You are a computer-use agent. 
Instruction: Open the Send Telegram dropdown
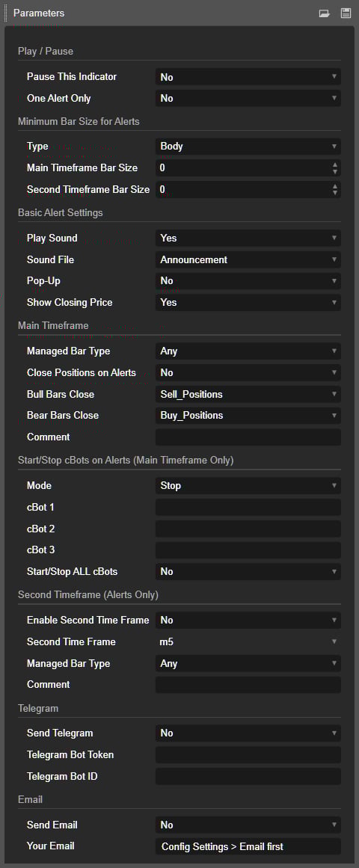tap(248, 733)
